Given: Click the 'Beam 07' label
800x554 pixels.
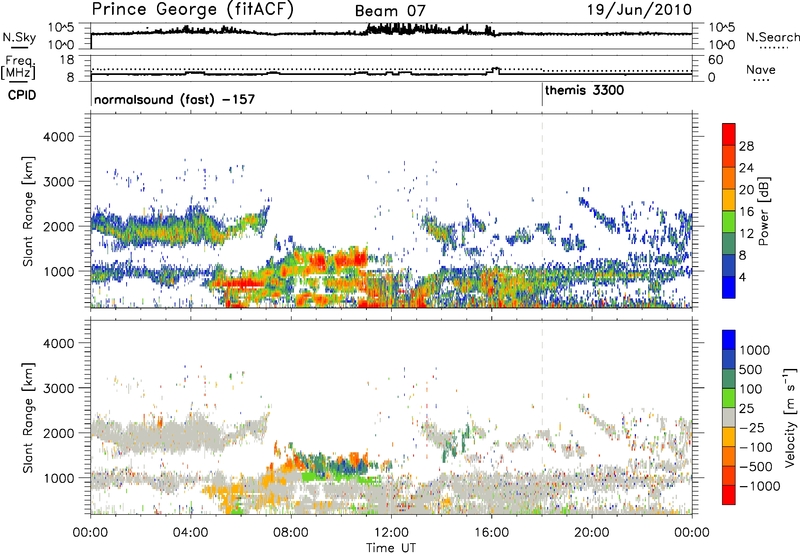Looking at the screenshot, I should click(x=390, y=11).
